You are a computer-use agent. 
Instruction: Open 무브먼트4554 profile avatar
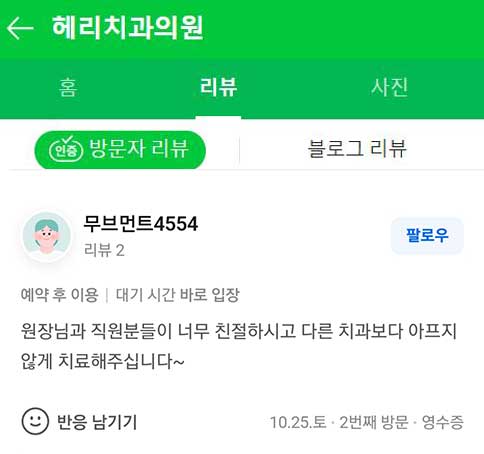click(47, 236)
